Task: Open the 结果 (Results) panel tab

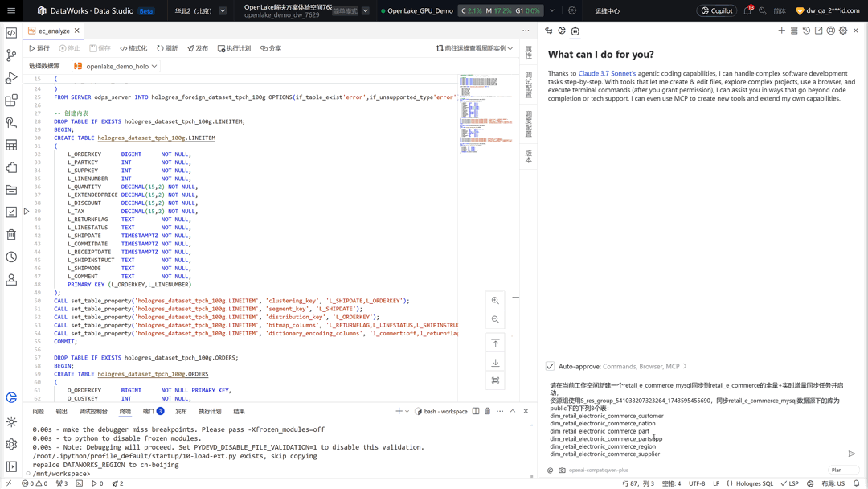Action: coord(240,412)
